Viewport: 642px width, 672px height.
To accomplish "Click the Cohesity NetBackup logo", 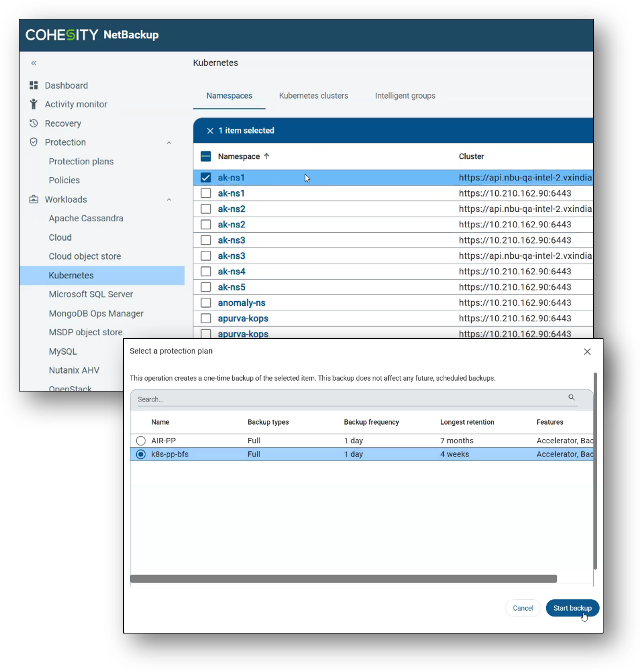I will (92, 35).
